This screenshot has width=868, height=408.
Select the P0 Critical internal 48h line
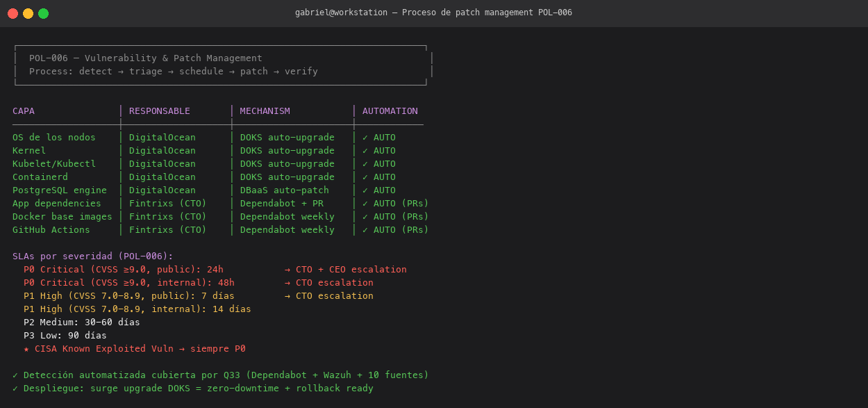point(129,283)
